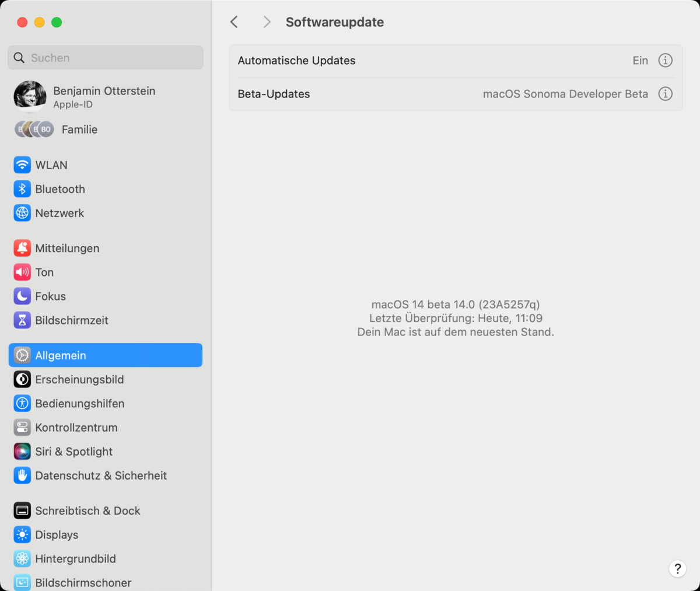
Task: Click the forward navigation chevron
Action: [x=266, y=22]
